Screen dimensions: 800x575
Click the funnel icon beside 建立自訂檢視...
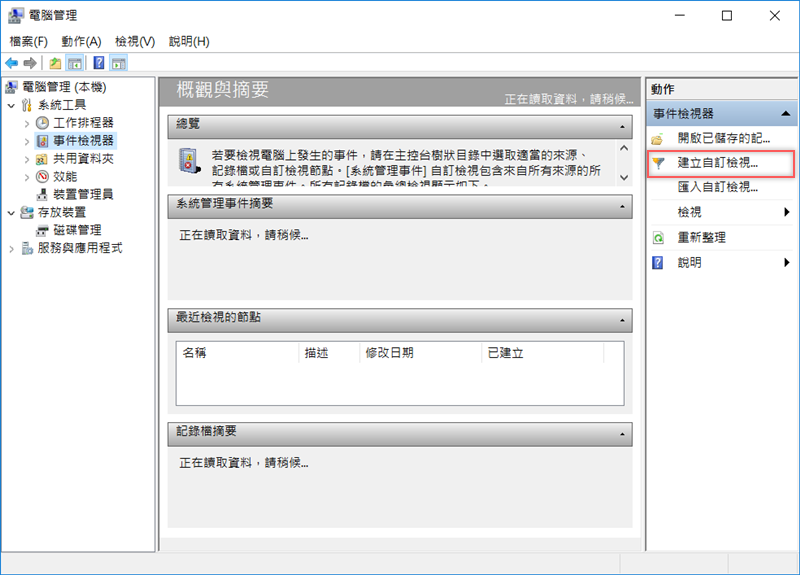[658, 163]
